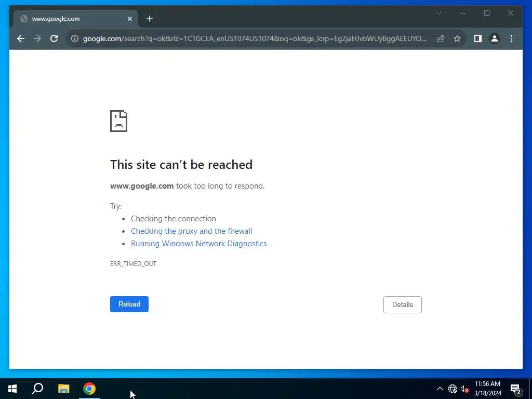The width and height of the screenshot is (532, 399).
Task: Open a new tab with plus button
Action: click(150, 19)
